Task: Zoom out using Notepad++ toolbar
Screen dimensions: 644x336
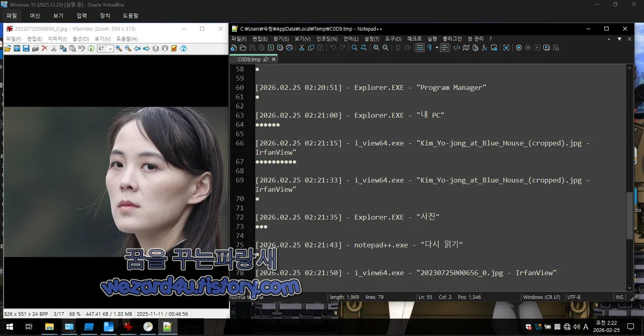Action: (x=385, y=48)
